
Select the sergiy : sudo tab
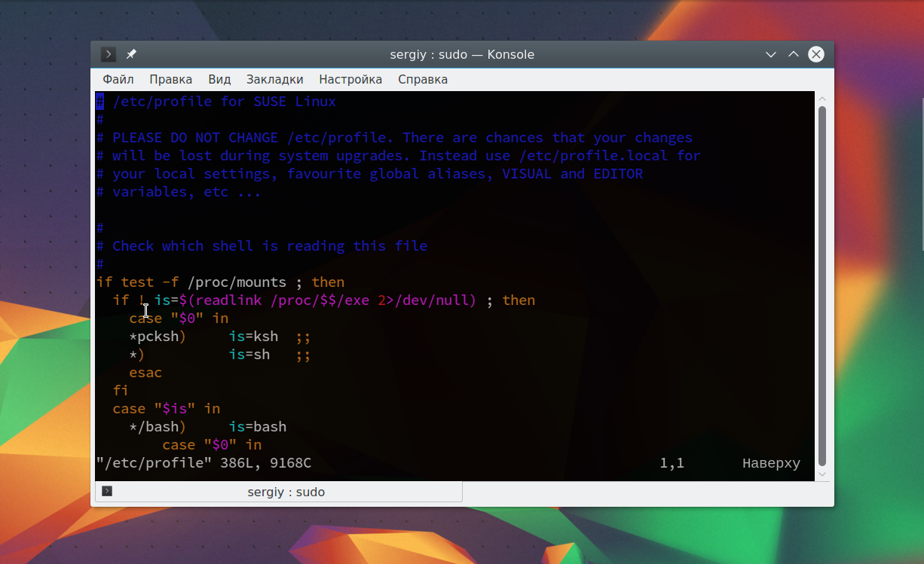click(286, 491)
